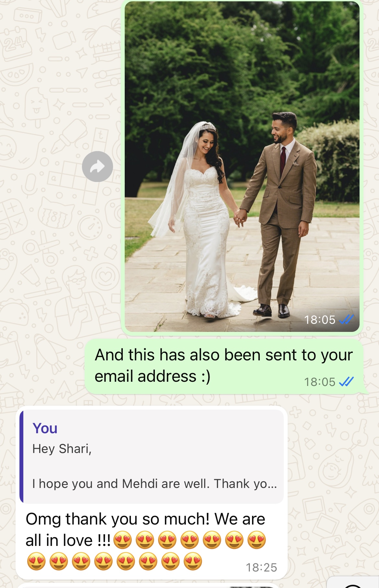This screenshot has width=379, height=588.
Task: Tap the 18:25 timestamp on received message
Action: [x=261, y=568]
